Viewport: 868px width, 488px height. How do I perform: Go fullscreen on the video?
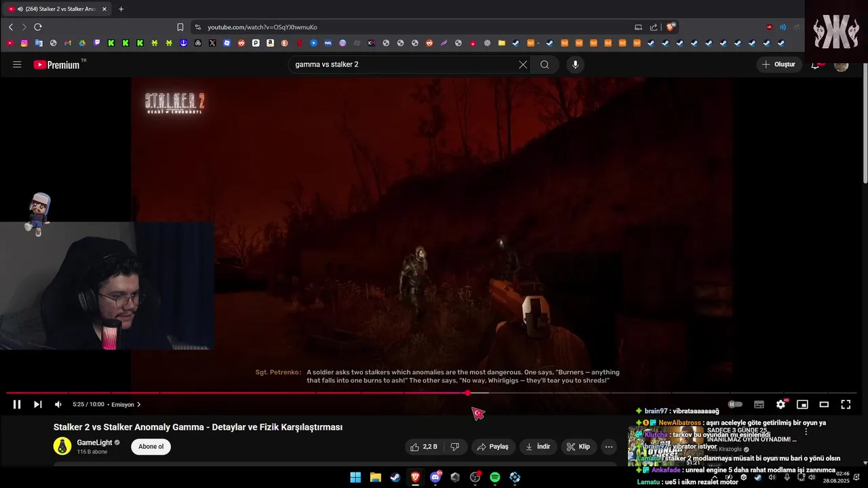pos(846,405)
